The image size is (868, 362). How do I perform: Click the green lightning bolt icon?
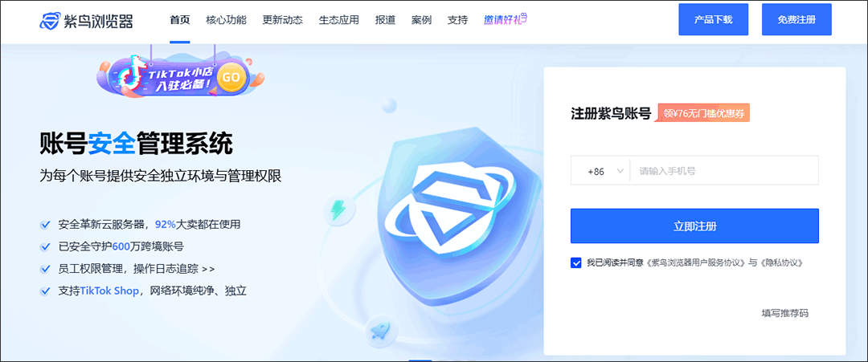pos(339,209)
